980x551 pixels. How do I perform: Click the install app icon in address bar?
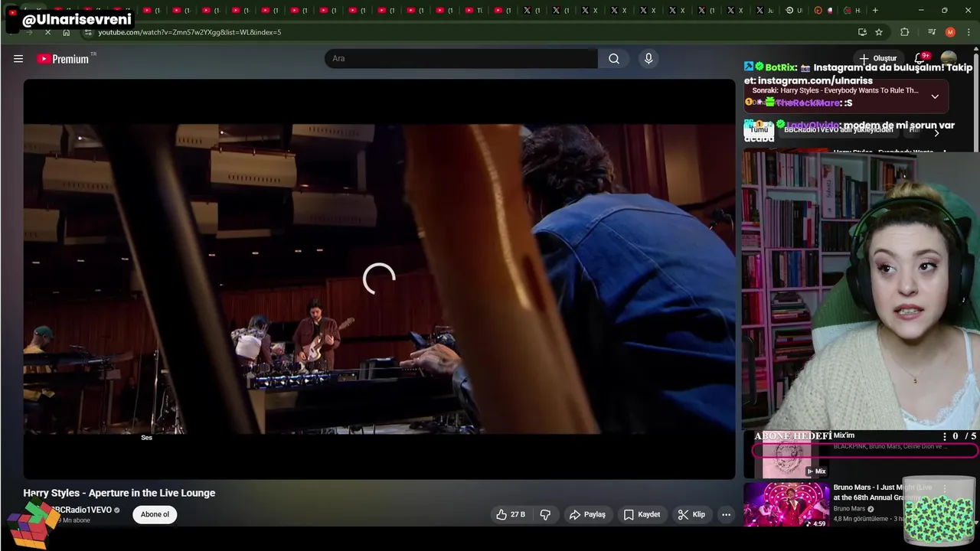[862, 32]
